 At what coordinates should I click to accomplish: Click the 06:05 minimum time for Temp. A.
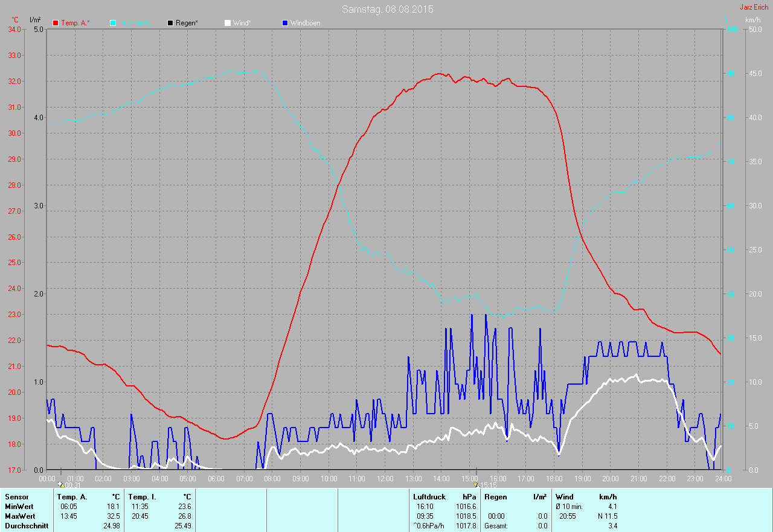(69, 507)
